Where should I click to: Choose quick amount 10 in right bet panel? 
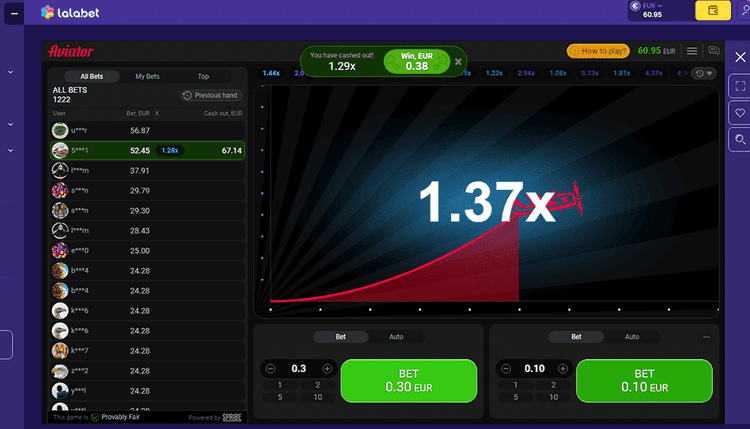(553, 397)
